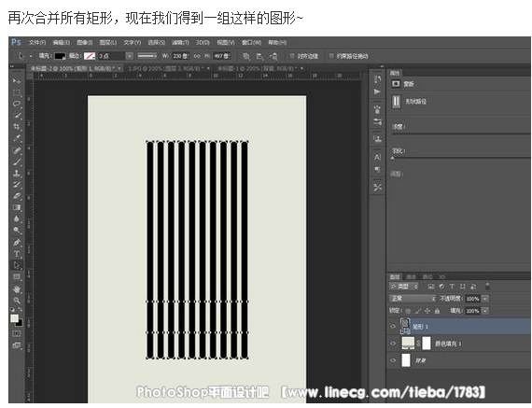The height and width of the screenshot is (408, 532).
Task: Select the Zoom magnifier tool
Action: pyautogui.click(x=16, y=301)
